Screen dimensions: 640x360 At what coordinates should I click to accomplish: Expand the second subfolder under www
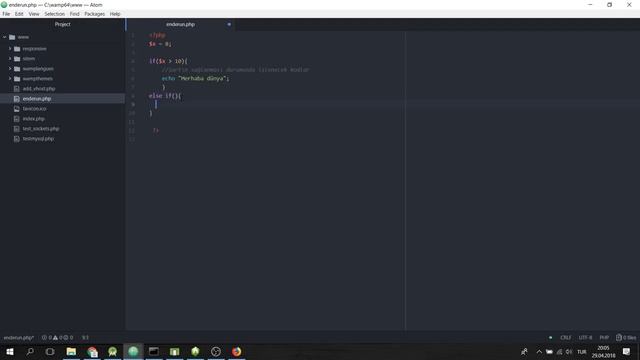click(x=10, y=59)
